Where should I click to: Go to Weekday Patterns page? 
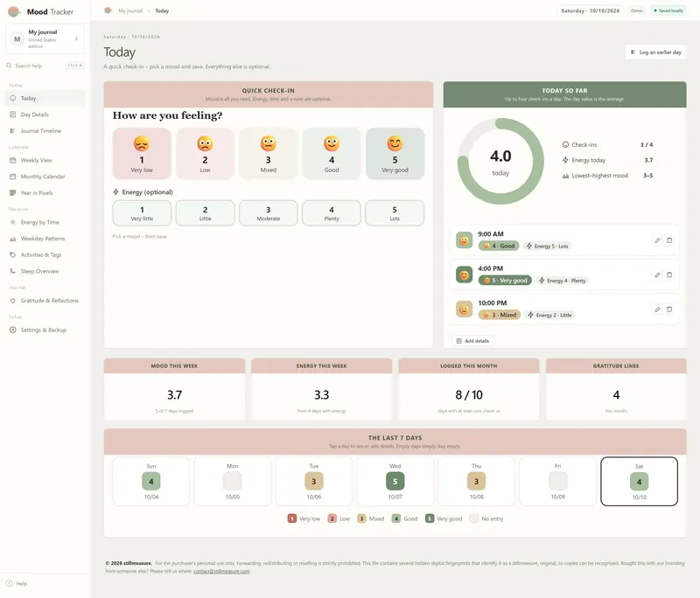click(45, 239)
